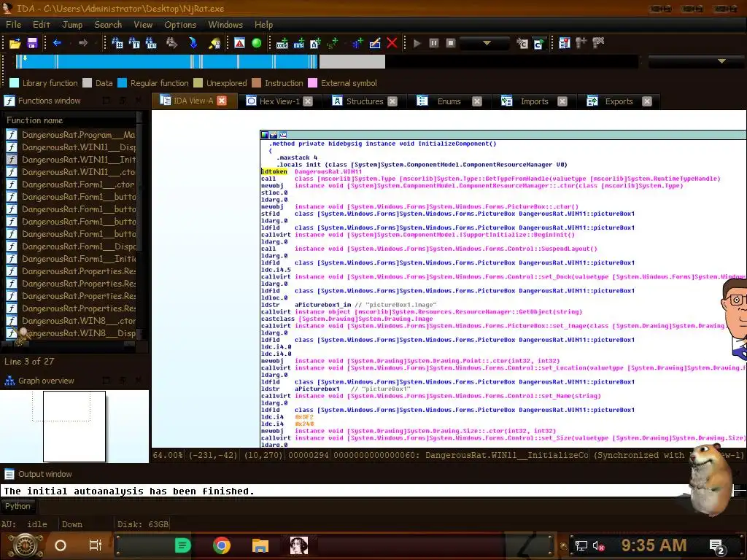Open the Edit menu

point(42,25)
